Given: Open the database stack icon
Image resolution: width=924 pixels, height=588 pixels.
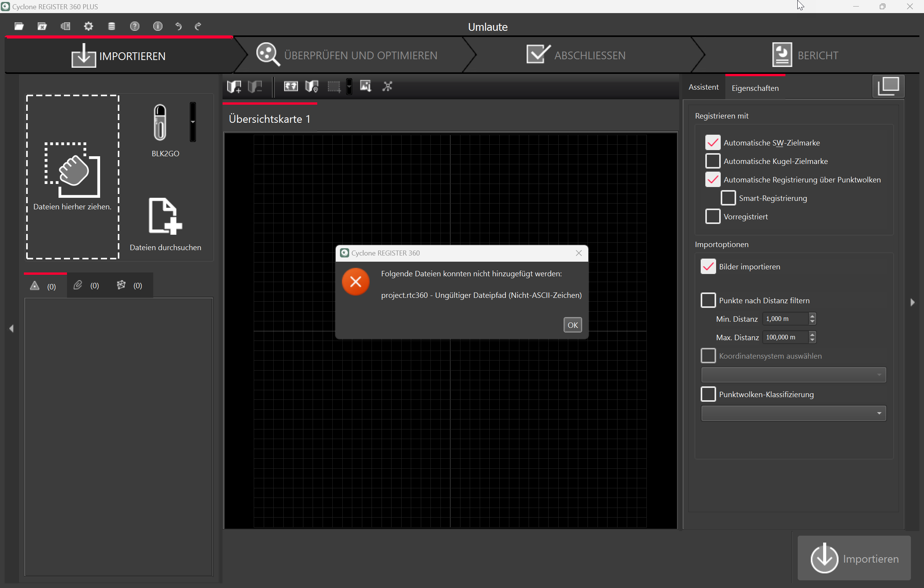Looking at the screenshot, I should click(112, 26).
